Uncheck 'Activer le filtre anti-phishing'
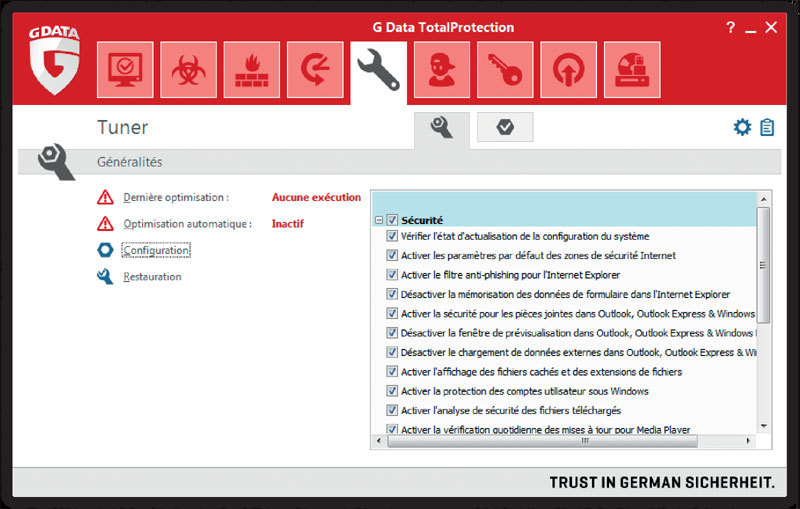Image resolution: width=800 pixels, height=509 pixels. pos(392,275)
